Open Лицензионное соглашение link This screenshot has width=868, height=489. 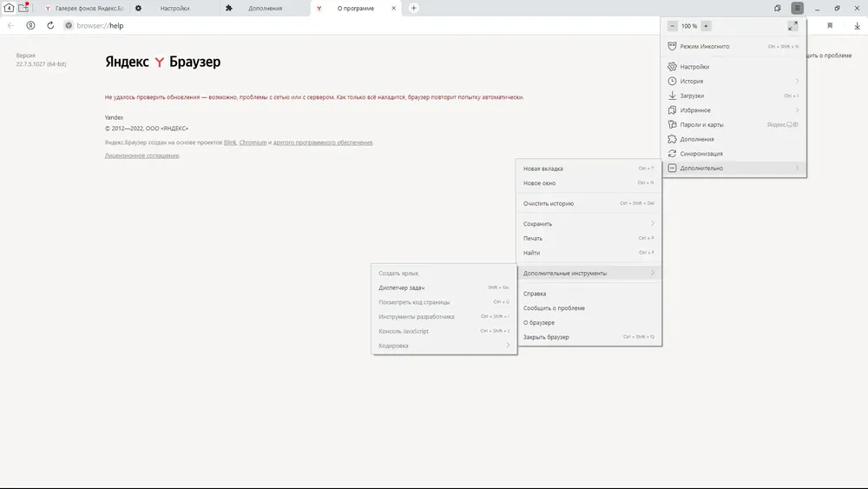click(x=141, y=155)
